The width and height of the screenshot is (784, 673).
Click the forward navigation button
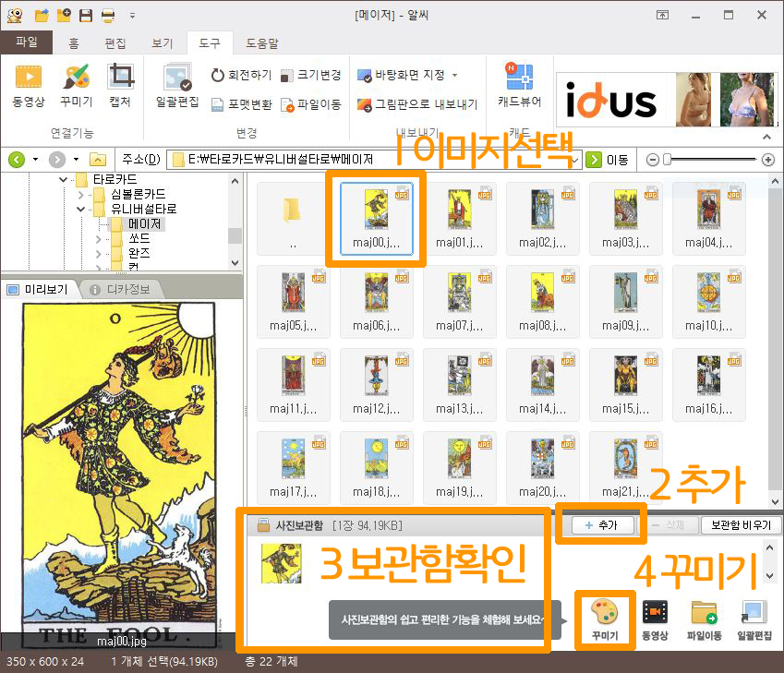[x=57, y=160]
